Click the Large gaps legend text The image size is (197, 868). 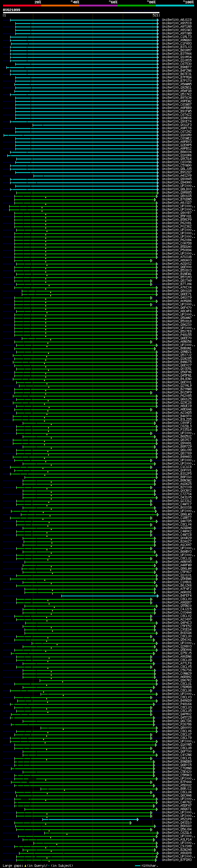38,866
